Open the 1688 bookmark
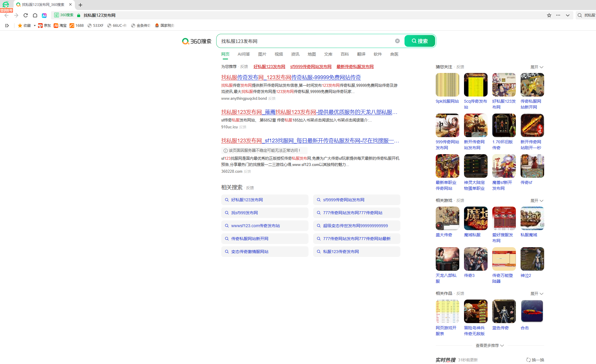The height and width of the screenshot is (364, 596). 77,26
